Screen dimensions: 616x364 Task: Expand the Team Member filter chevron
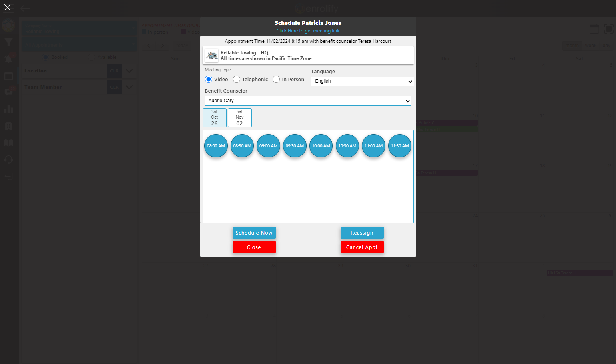(129, 87)
